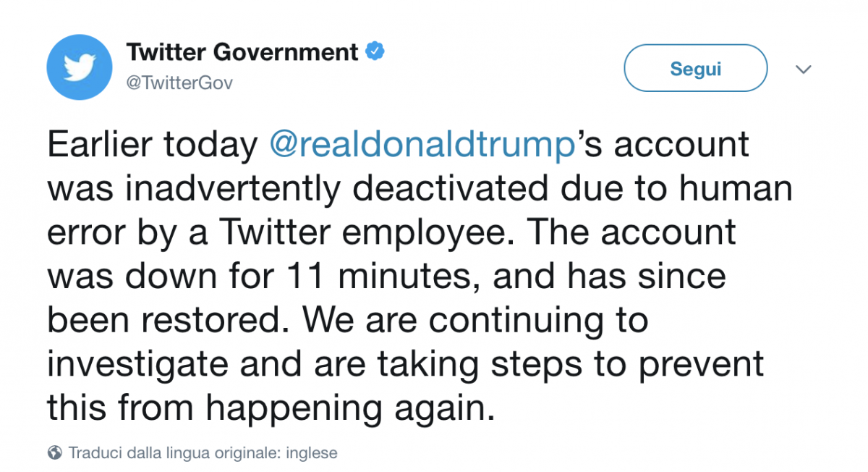This screenshot has width=868, height=472.
Task: Open the Twitter bird profile avatar
Action: click(80, 67)
